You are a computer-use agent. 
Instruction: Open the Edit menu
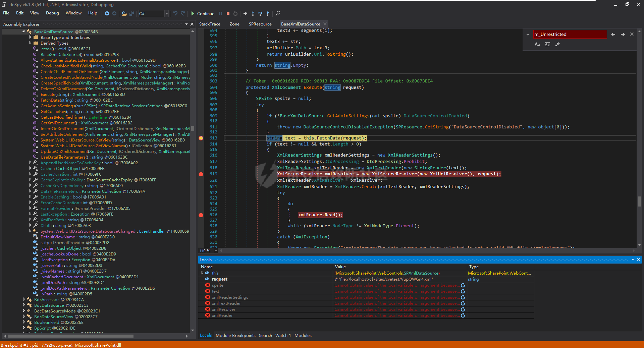pyautogui.click(x=20, y=13)
